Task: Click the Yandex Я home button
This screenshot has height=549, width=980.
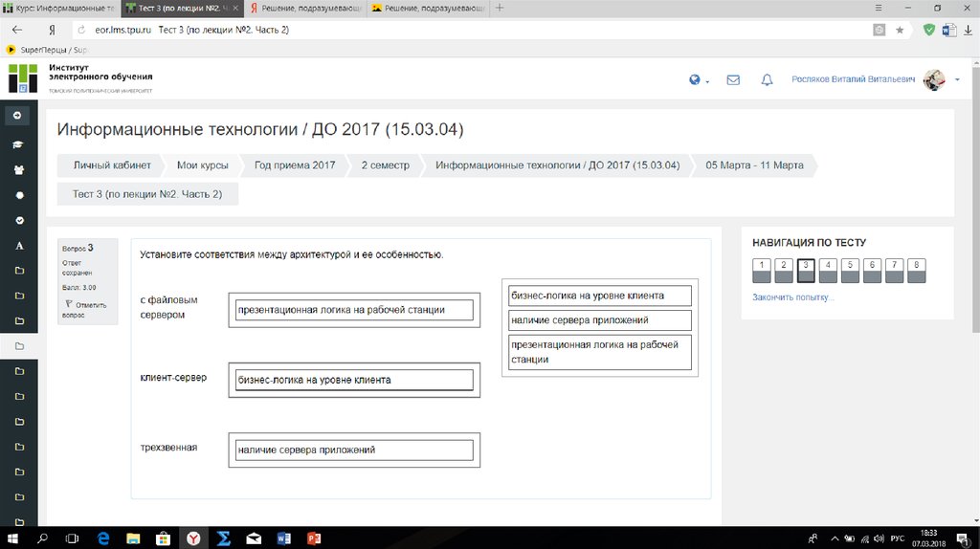Action: tap(52, 30)
